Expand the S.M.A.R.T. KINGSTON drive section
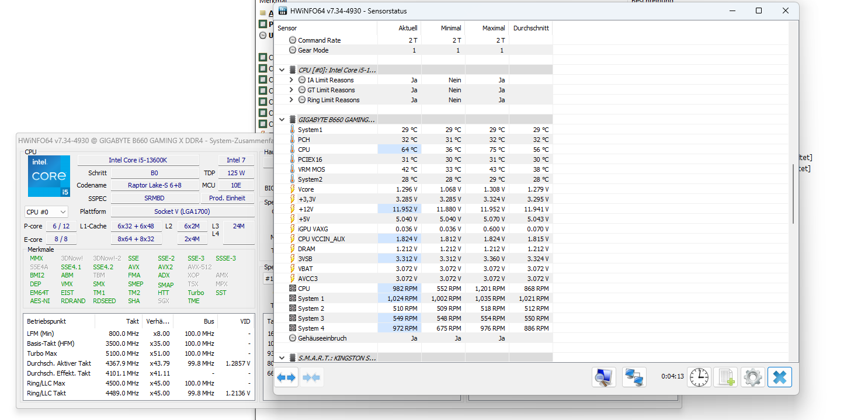The width and height of the screenshot is (868, 420). tap(282, 357)
